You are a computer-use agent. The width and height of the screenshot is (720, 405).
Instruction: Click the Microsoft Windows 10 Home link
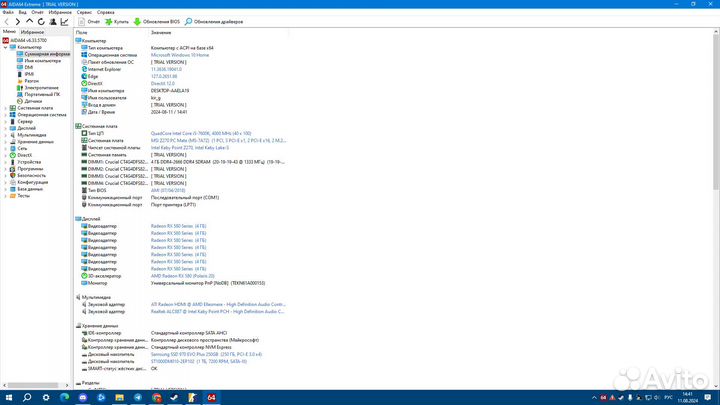point(180,55)
